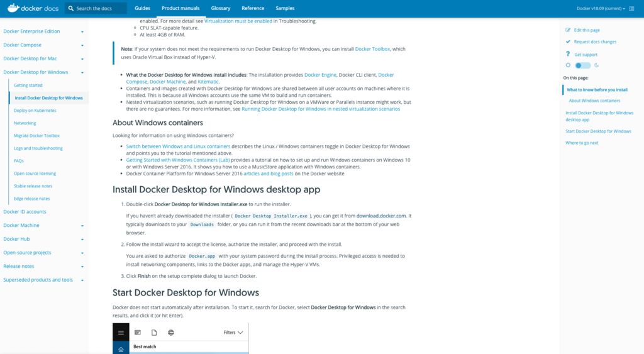
Task: Click the Get support link
Action: pyautogui.click(x=586, y=54)
